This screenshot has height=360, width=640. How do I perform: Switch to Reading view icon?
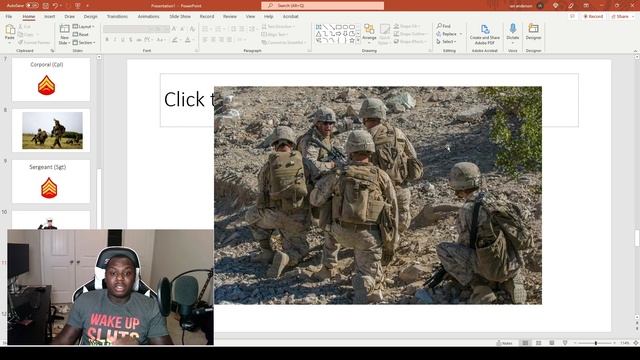(x=551, y=343)
